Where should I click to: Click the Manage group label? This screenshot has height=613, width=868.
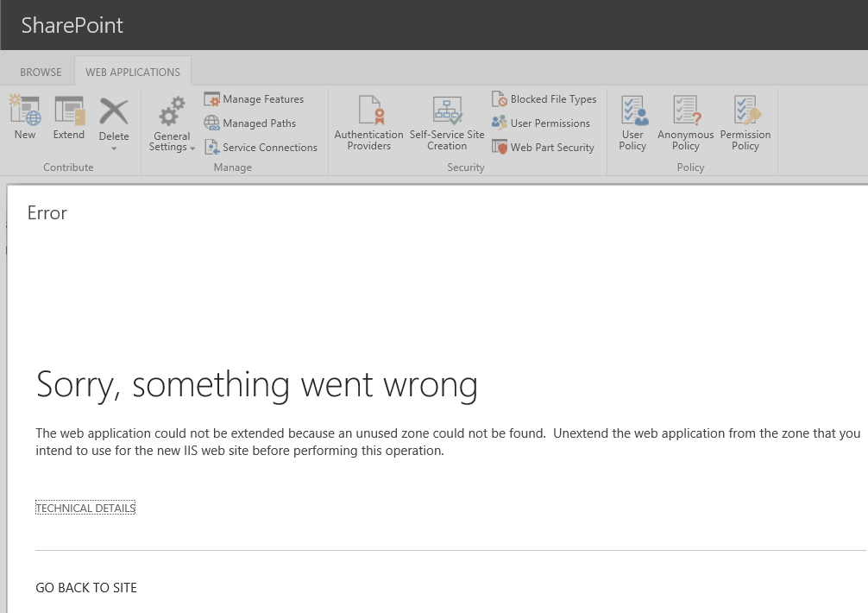(232, 167)
